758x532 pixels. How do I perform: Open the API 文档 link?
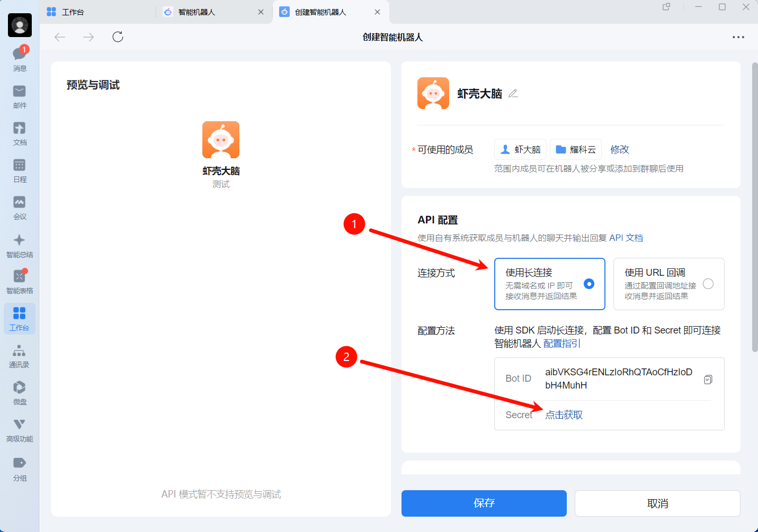click(x=626, y=238)
